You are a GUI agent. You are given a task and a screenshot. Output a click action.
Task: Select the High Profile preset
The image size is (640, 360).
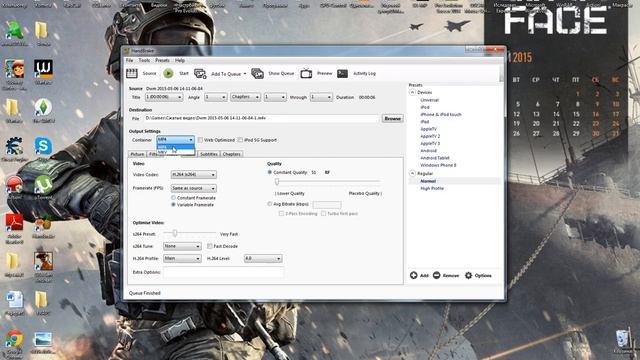tap(432, 189)
